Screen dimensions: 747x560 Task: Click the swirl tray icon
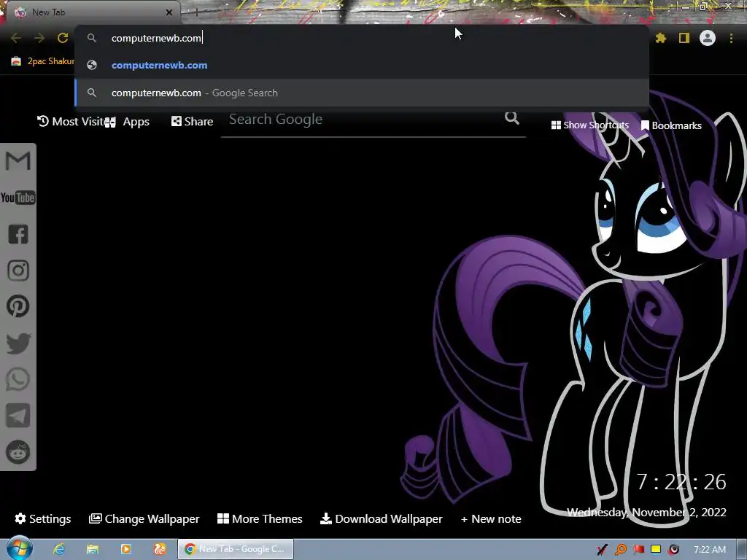[673, 550]
